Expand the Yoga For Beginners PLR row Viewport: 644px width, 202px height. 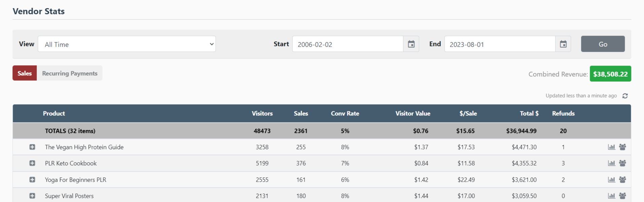[x=32, y=180]
